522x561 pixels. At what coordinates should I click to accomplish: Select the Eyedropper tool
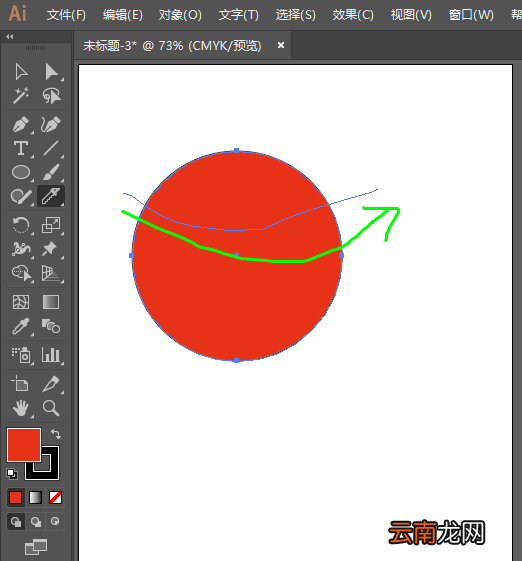click(x=21, y=326)
